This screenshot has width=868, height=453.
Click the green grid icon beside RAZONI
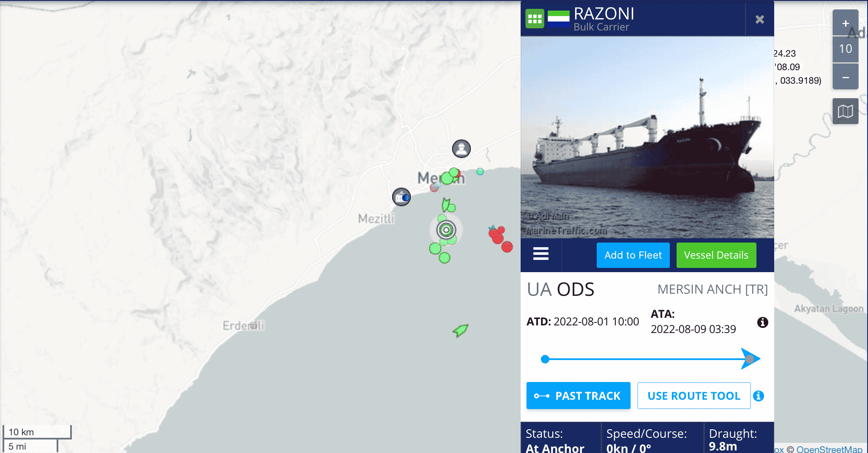535,19
